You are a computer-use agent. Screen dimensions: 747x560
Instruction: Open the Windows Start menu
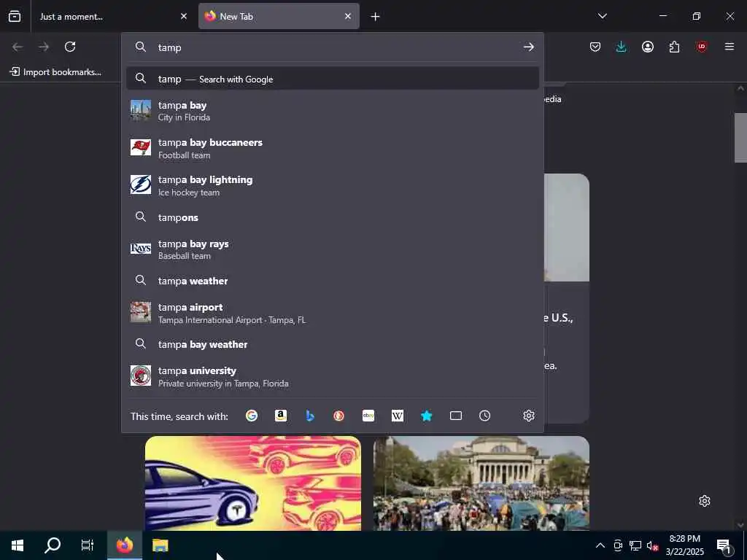(18, 545)
